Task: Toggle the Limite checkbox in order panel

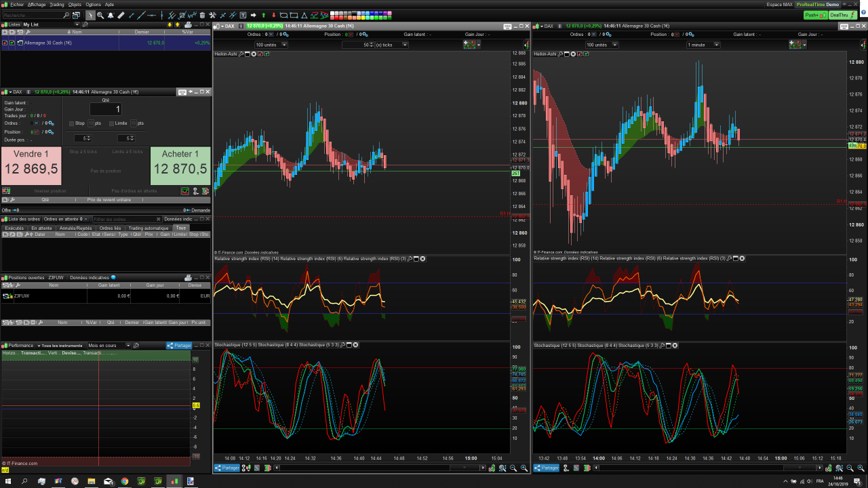Action: coord(111,123)
